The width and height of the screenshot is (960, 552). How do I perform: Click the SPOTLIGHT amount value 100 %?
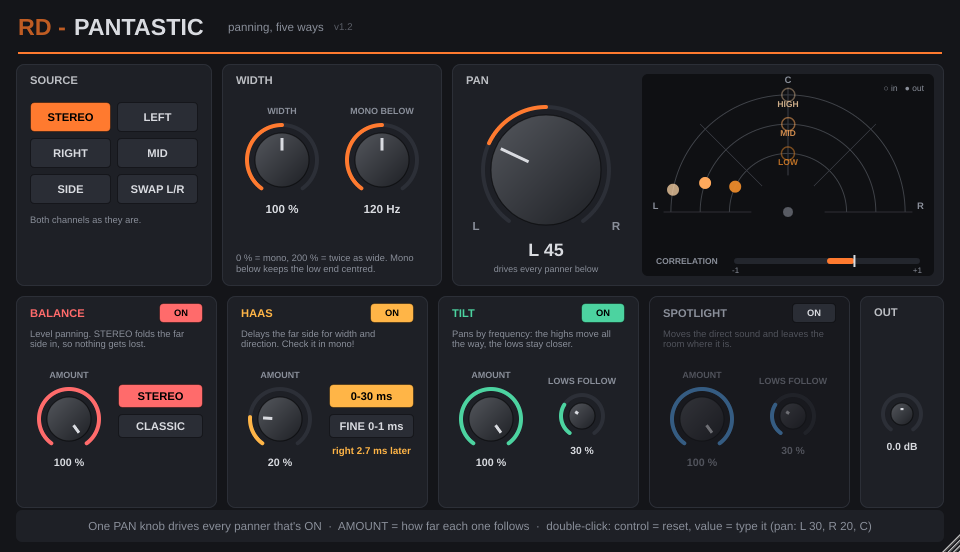tap(702, 463)
